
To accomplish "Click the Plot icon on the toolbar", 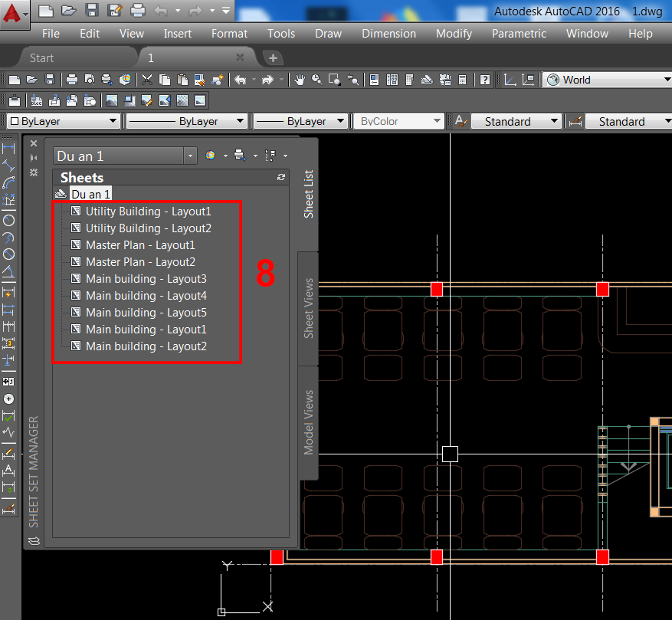I will (x=73, y=79).
